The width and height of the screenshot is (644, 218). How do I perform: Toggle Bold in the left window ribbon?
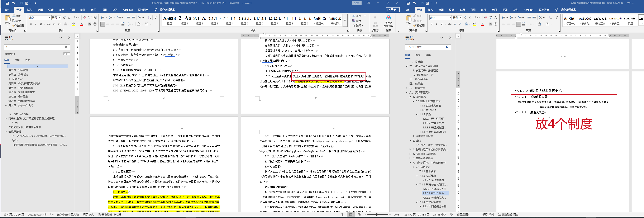pyautogui.click(x=31, y=24)
